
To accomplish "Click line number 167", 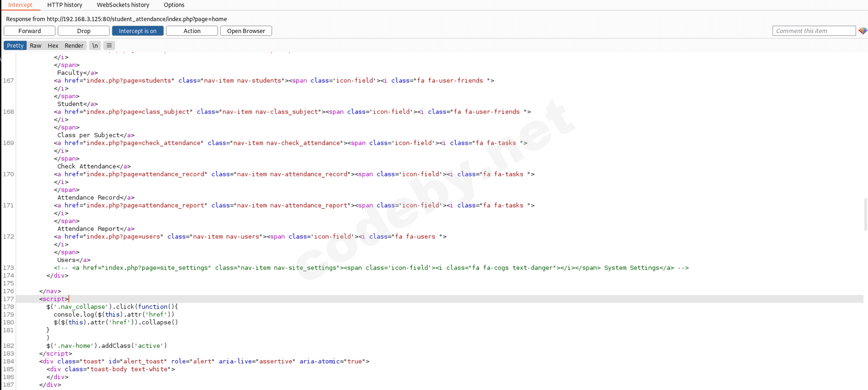I will coord(8,80).
